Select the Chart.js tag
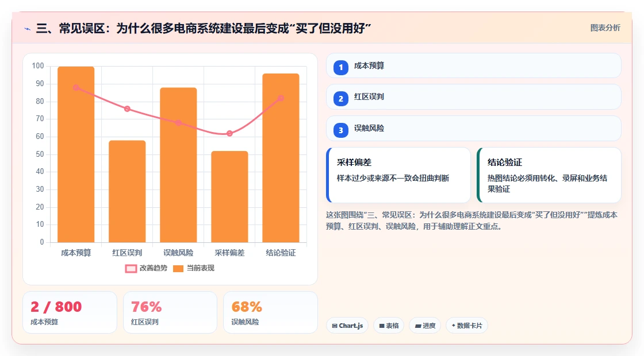 (x=347, y=326)
